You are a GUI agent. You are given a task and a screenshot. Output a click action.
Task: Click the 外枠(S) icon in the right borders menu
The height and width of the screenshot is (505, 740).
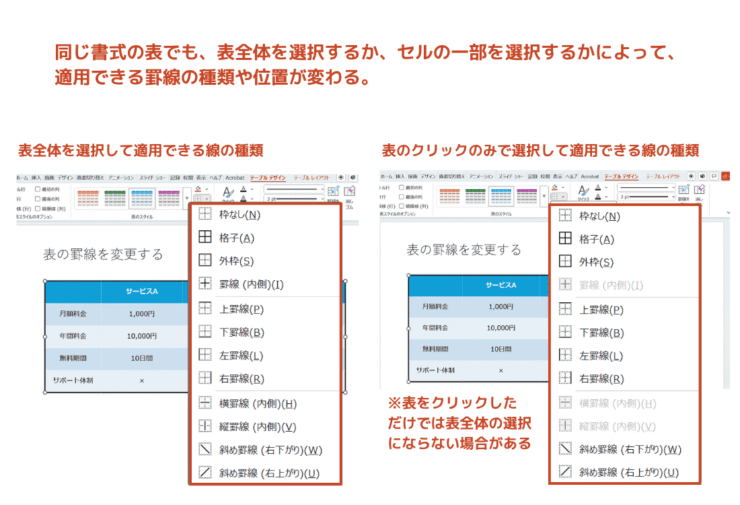[x=565, y=261]
